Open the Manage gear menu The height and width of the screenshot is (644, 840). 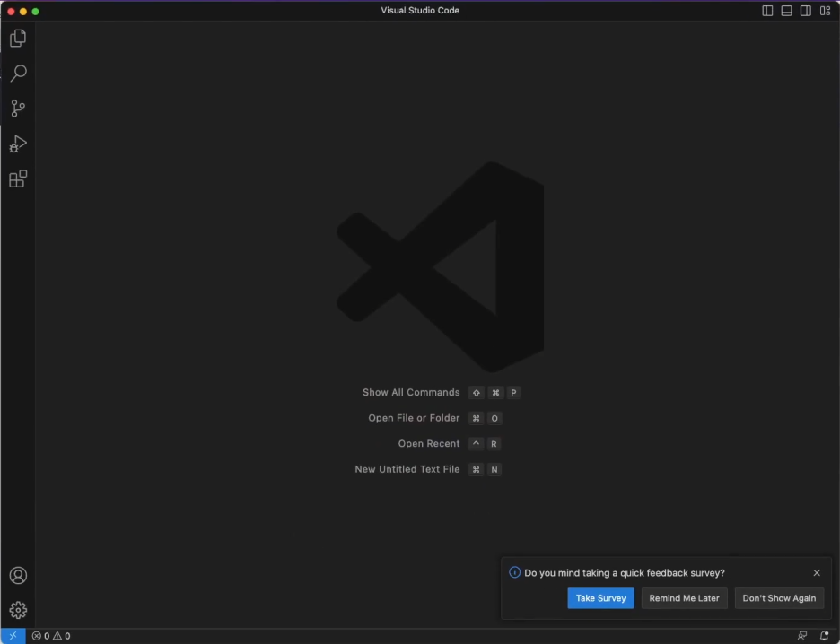tap(18, 610)
